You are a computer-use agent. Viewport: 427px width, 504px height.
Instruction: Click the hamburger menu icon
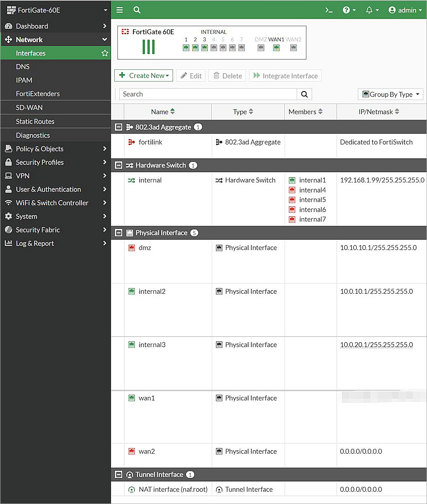tap(119, 9)
